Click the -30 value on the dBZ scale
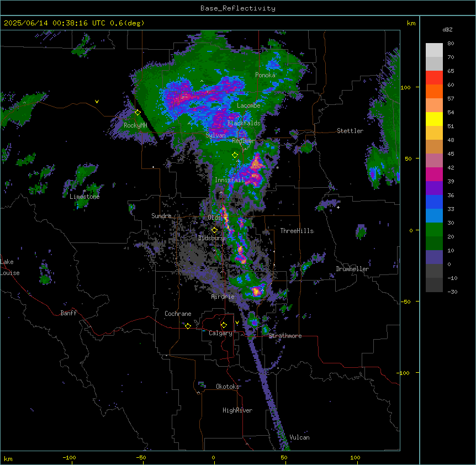The width and height of the screenshot is (476, 465). point(452,292)
